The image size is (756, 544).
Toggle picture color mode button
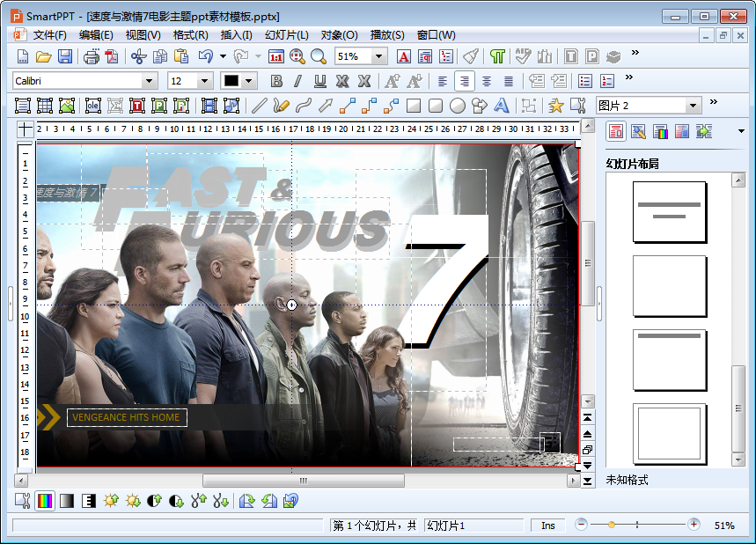(x=45, y=501)
